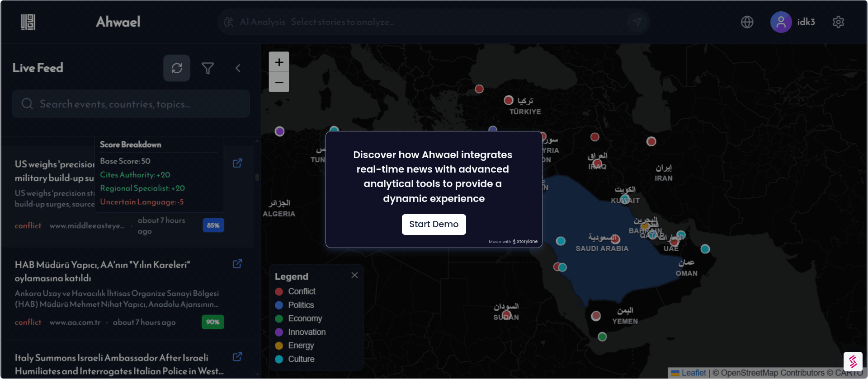Collapse the Live Feed panel chevron

pyautogui.click(x=238, y=68)
